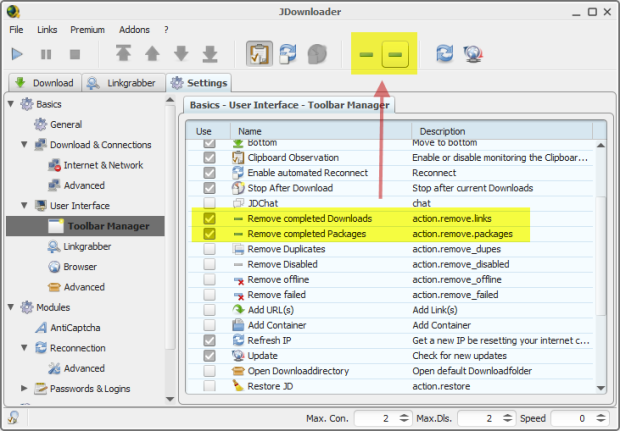
Task: Click the Update globe toolbar icon
Action: click(473, 54)
